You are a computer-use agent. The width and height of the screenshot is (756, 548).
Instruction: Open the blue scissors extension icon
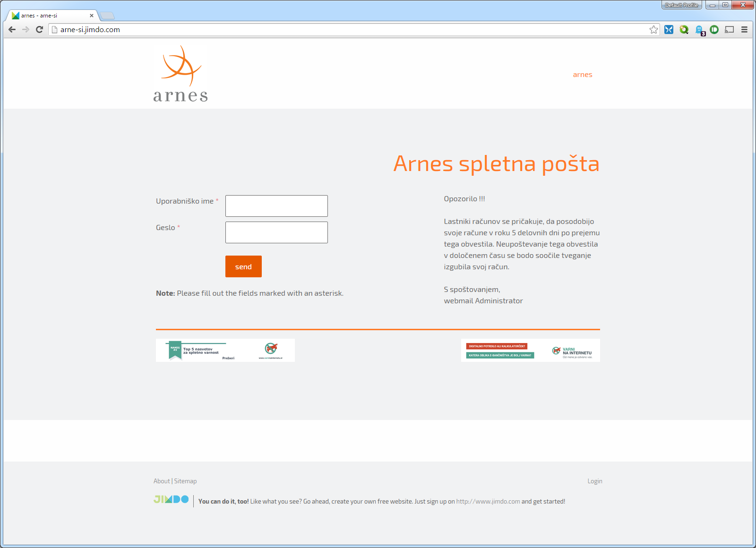(669, 29)
